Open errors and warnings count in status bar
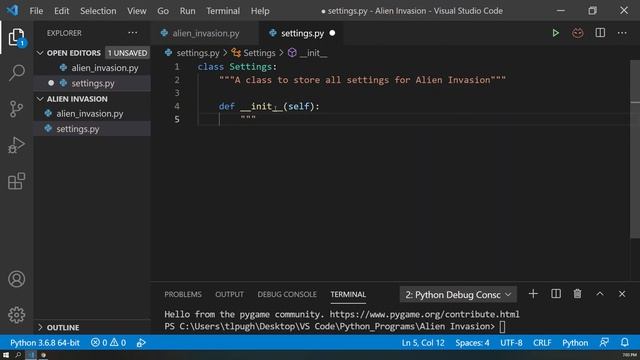This screenshot has width=640, height=360. click(x=108, y=343)
